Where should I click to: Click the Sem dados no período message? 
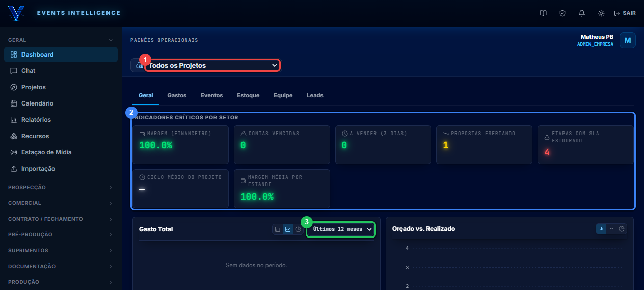[256, 265]
